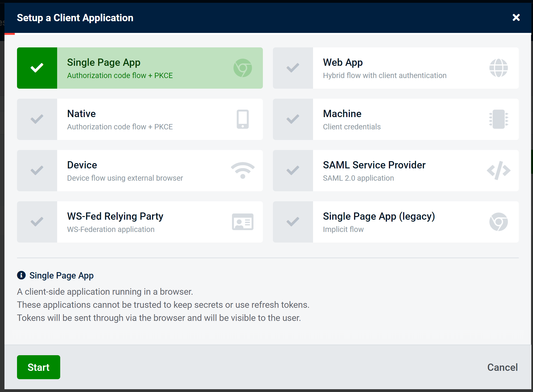Click the info icon beside Single Page App heading
Viewport: 533px width, 392px height.
[21, 275]
